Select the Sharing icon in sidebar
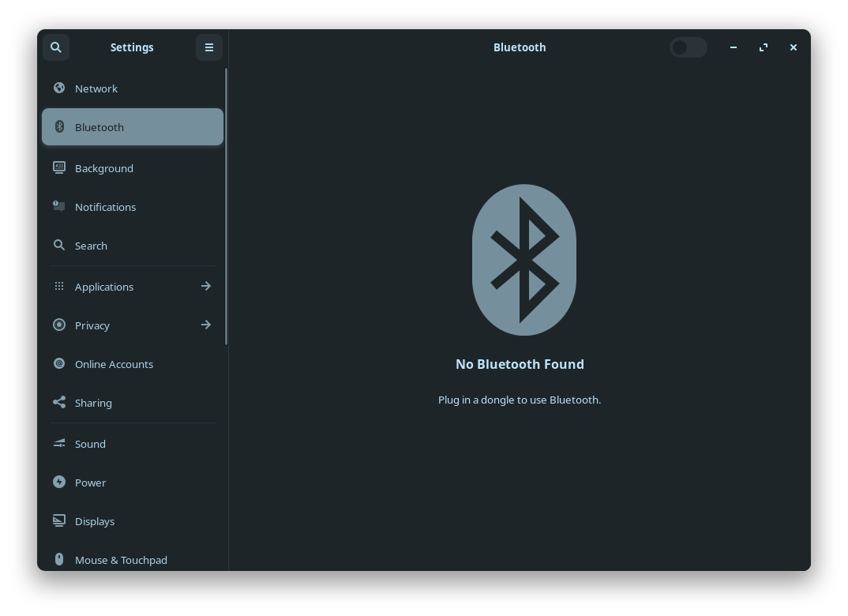Screen dimensions: 848x616 point(59,402)
